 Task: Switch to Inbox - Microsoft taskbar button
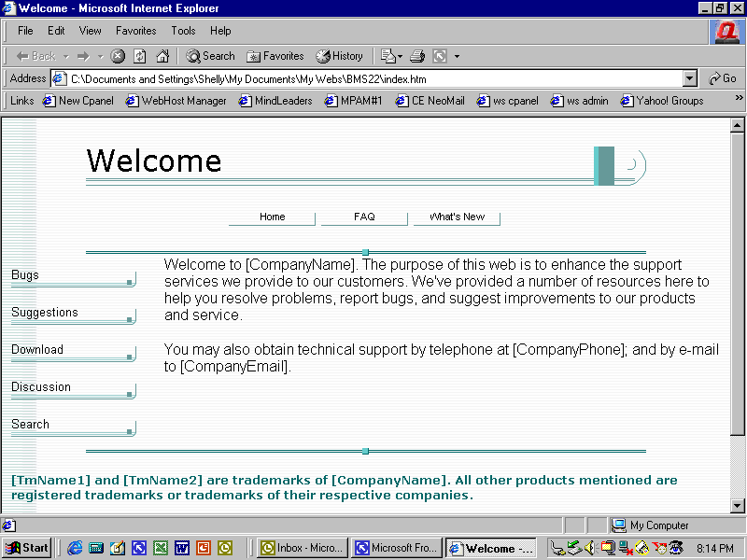tap(303, 548)
